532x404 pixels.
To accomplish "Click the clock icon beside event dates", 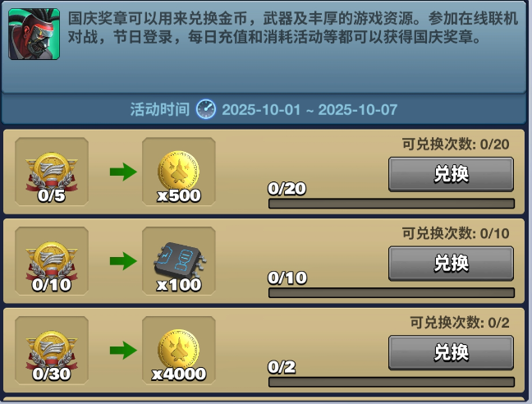I will pos(205,109).
